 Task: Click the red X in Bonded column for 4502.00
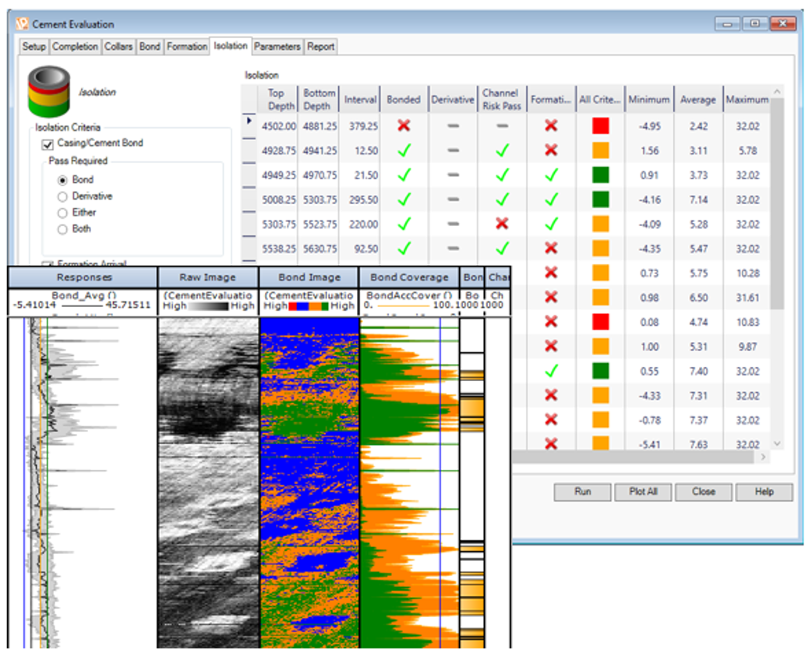[x=403, y=125]
